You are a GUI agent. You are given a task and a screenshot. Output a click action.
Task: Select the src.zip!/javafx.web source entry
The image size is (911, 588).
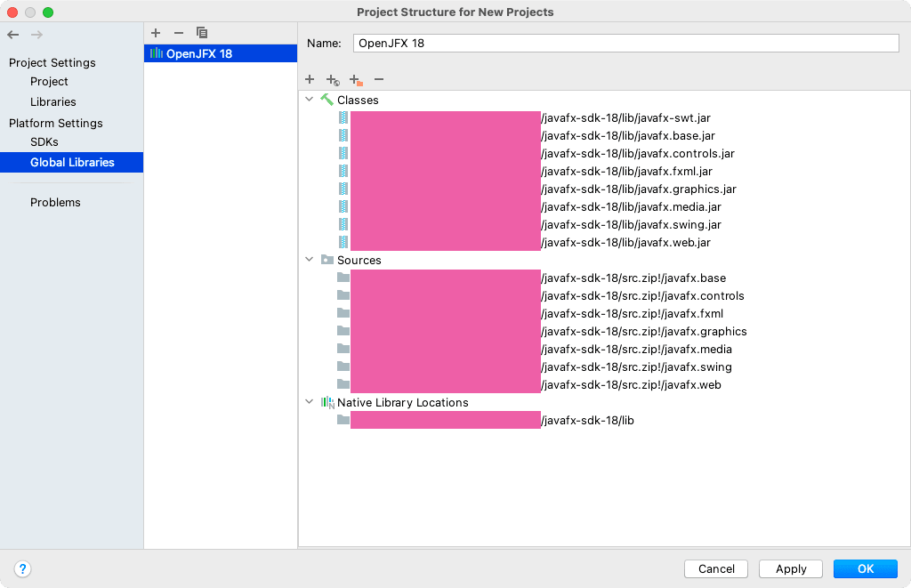(x=631, y=384)
